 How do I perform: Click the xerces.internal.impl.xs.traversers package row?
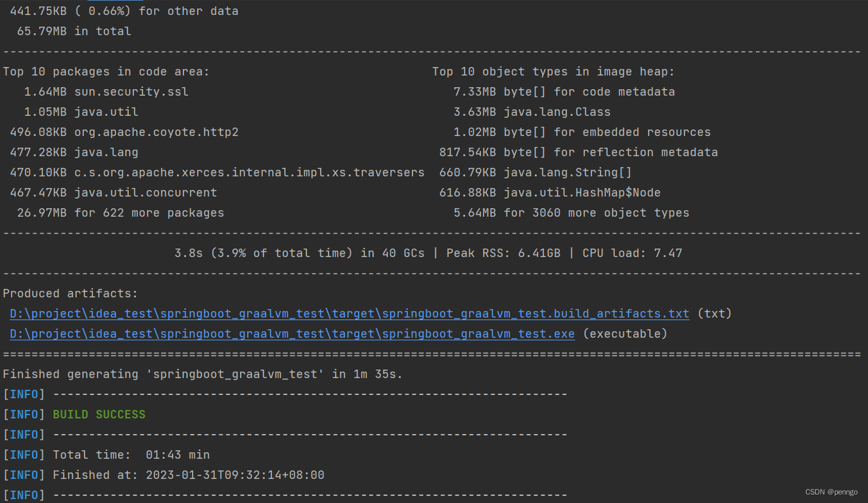click(x=217, y=172)
